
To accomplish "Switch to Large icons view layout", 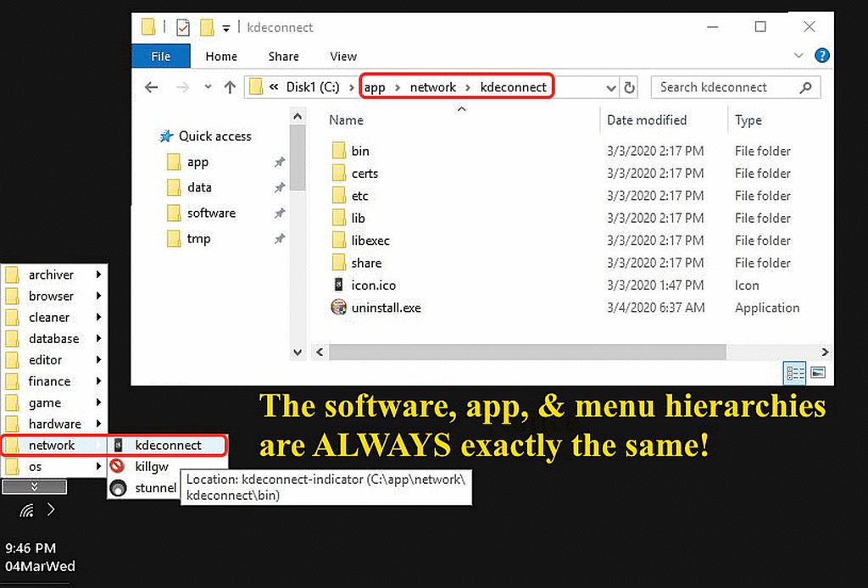I will [x=818, y=372].
